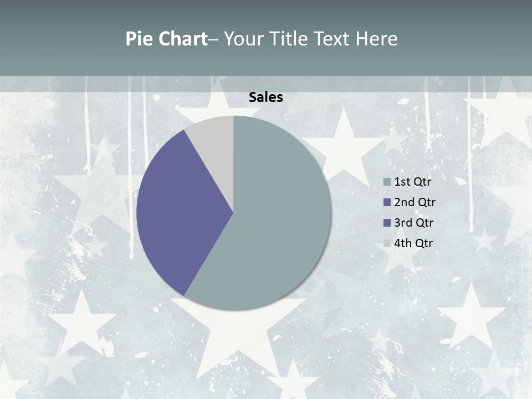Screen dimensions: 532x399
Task: Click the gray-teal swatch beside 1st Qtr
Action: point(387,182)
